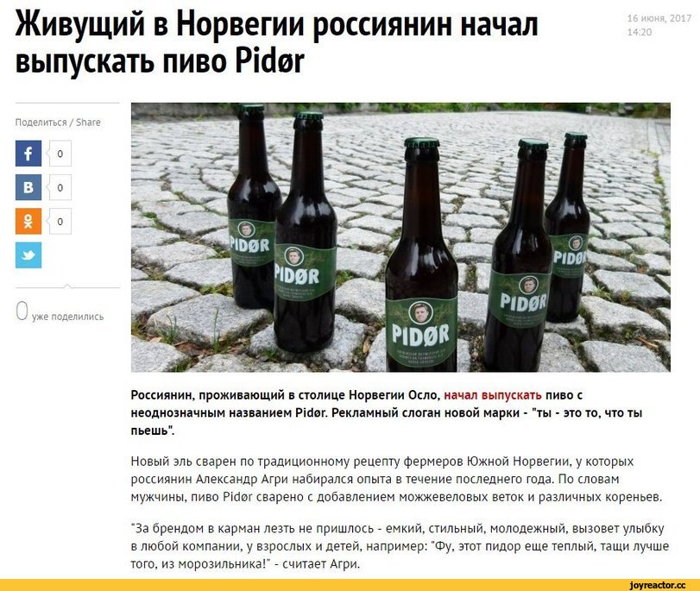Screen dimensions: 700x591
Task: Click the Facebook share counter
Action: [60, 154]
